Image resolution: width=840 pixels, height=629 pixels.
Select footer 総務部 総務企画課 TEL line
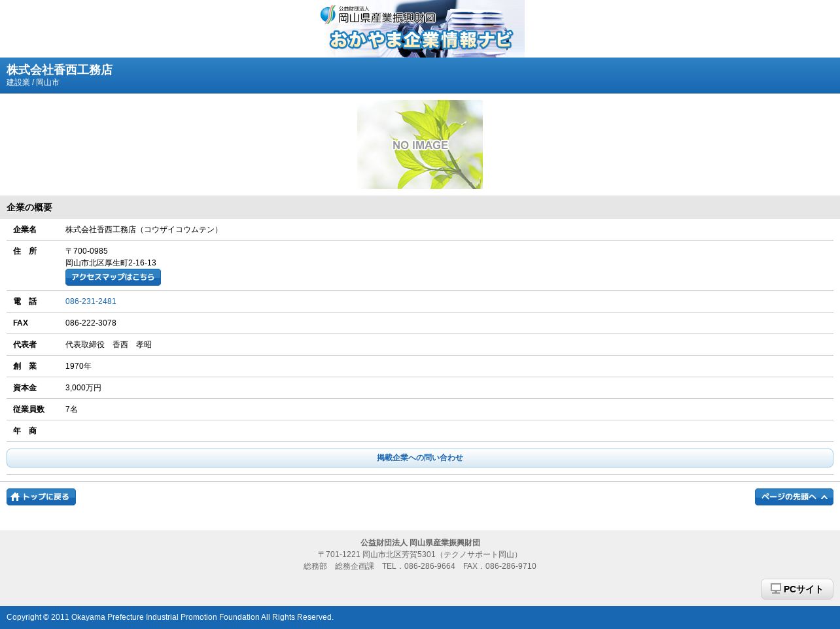tap(420, 566)
